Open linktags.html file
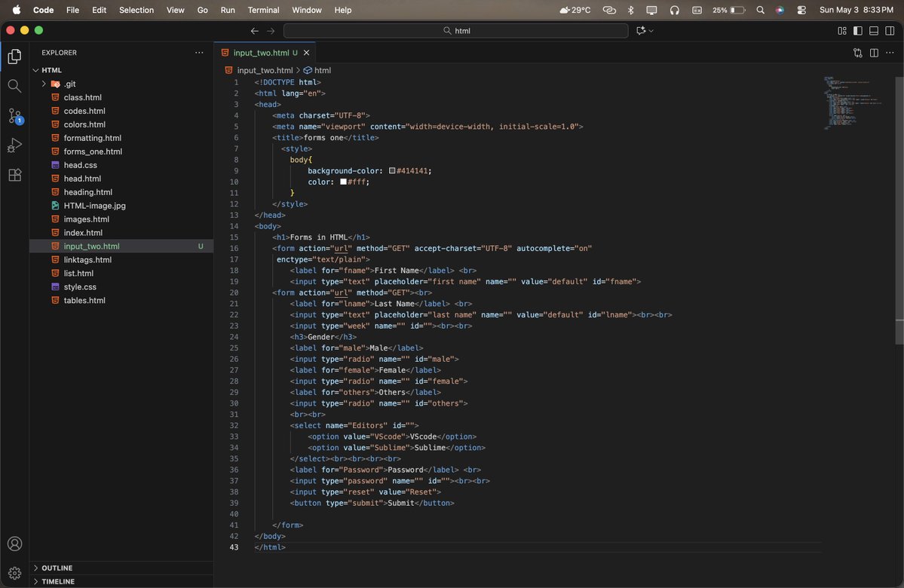The width and height of the screenshot is (904, 588). [x=87, y=260]
